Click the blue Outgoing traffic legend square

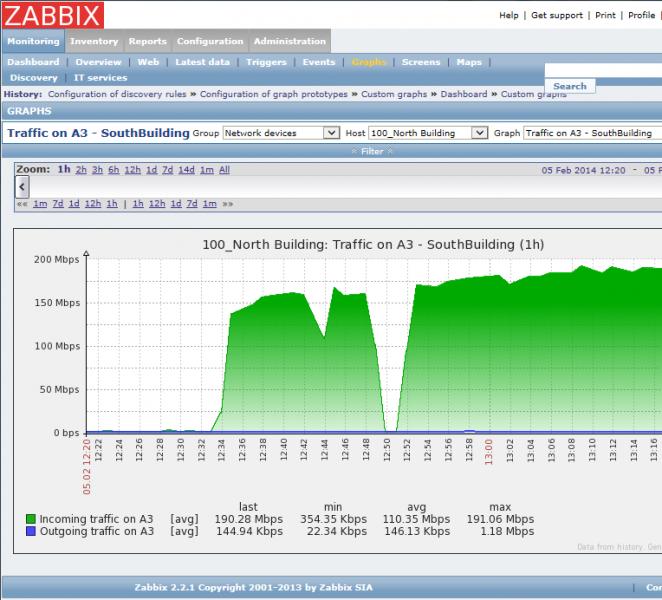click(31, 532)
